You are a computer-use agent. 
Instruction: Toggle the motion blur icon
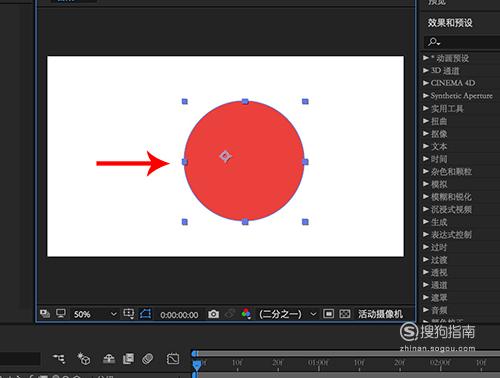(147, 359)
